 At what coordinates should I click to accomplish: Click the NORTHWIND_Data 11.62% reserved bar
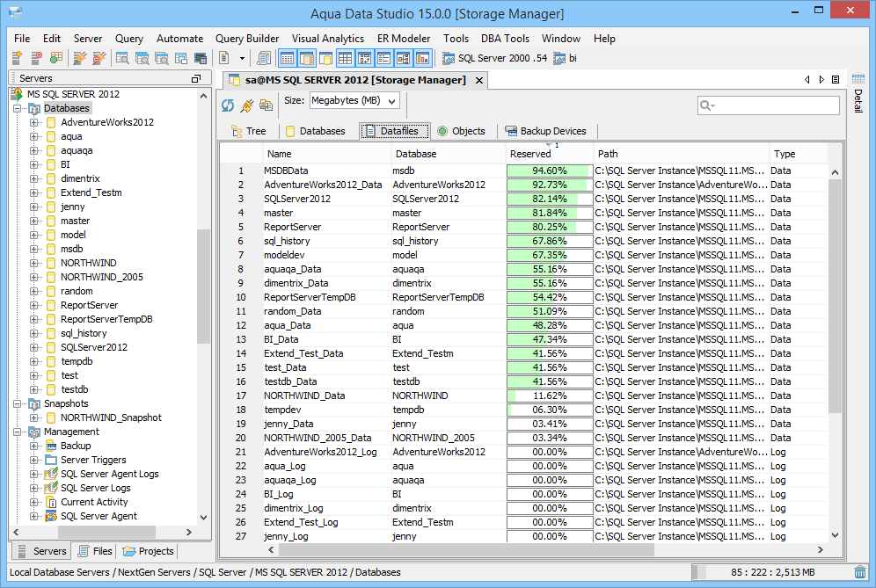[550, 396]
